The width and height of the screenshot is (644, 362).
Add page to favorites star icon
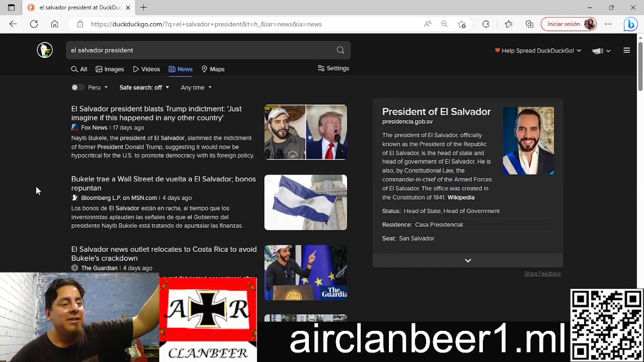[x=462, y=24]
